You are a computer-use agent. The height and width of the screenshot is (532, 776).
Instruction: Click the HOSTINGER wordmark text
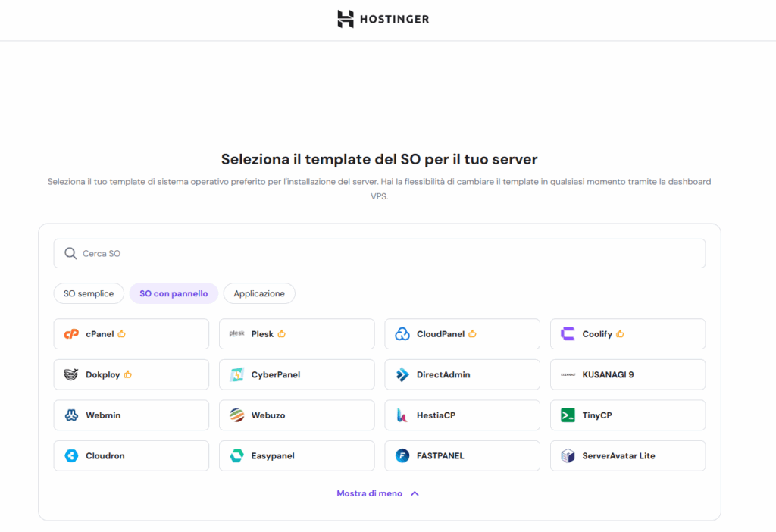394,19
